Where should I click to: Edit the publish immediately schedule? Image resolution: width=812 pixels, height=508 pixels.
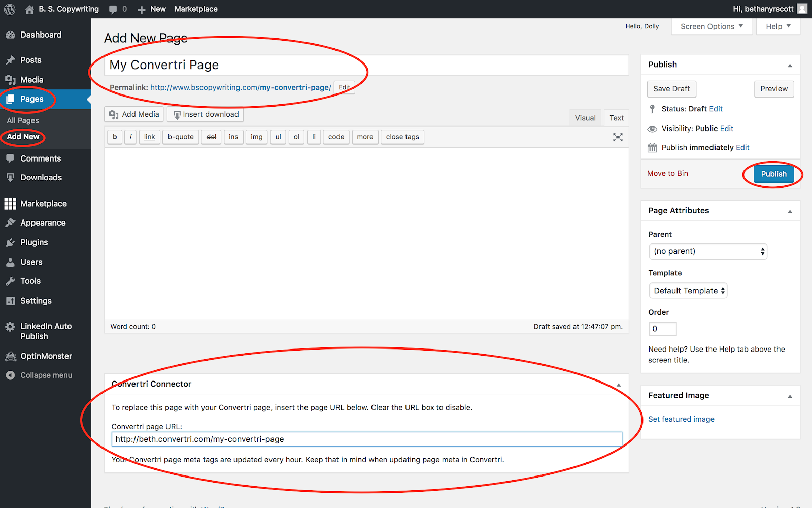pyautogui.click(x=742, y=147)
